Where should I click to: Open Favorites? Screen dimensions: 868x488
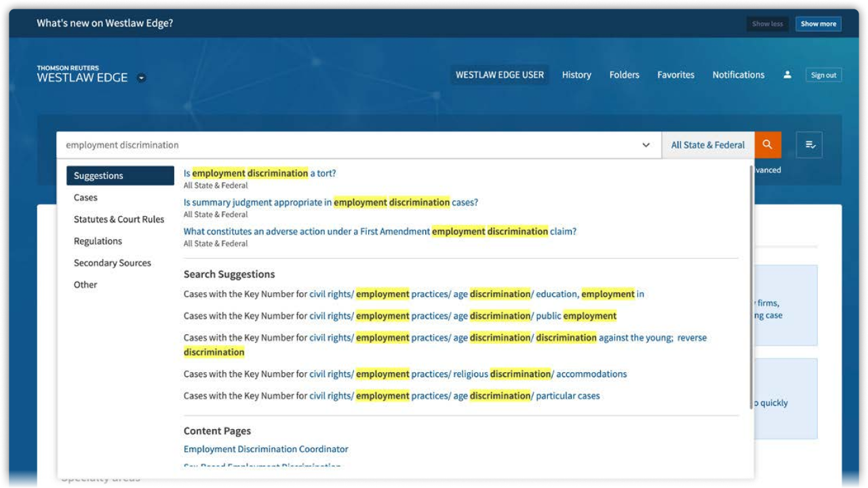[x=675, y=75]
